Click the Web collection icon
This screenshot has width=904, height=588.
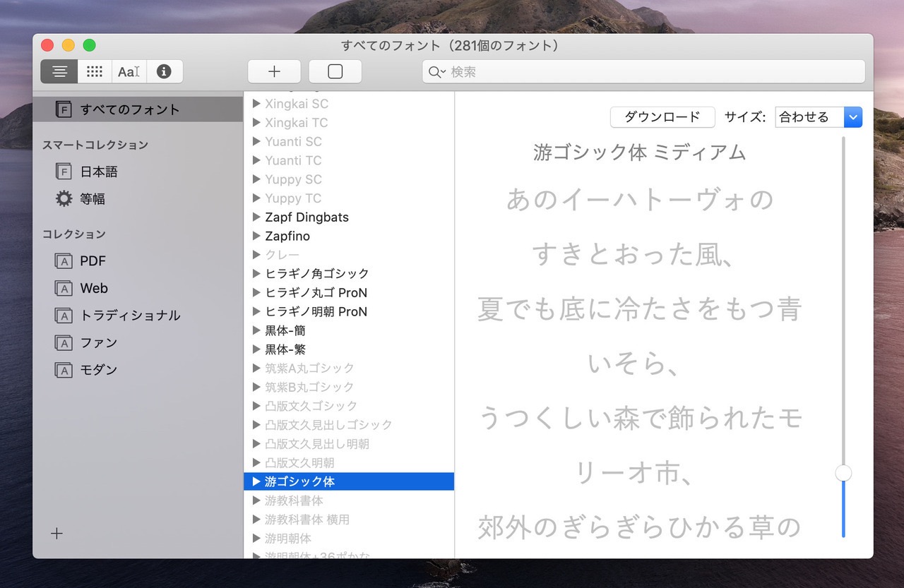pyautogui.click(x=64, y=288)
